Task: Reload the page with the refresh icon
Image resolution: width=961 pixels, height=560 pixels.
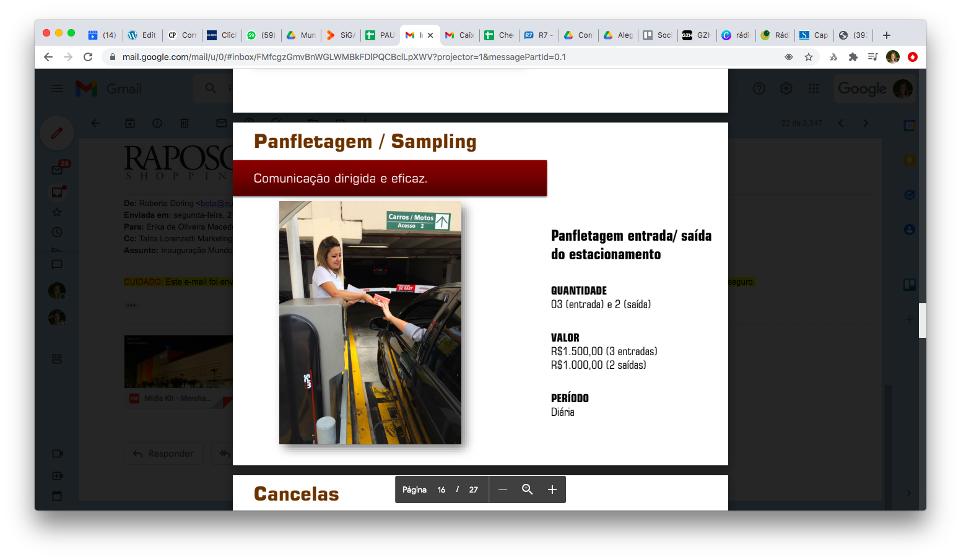Action: (88, 57)
